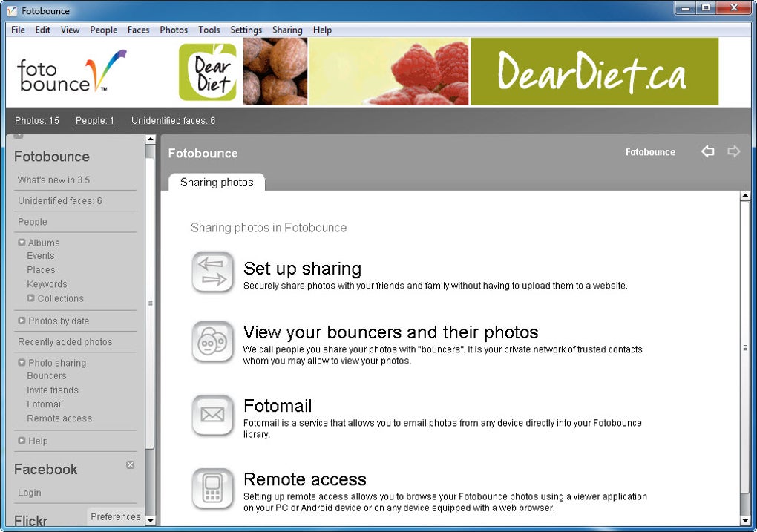
Task: Select Invite friends in sidebar
Action: (x=53, y=390)
